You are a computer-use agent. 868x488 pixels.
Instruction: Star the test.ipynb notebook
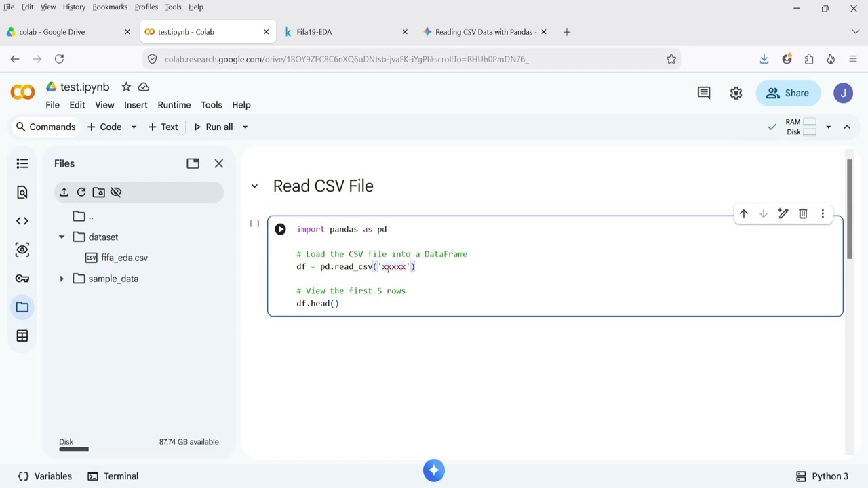(126, 87)
